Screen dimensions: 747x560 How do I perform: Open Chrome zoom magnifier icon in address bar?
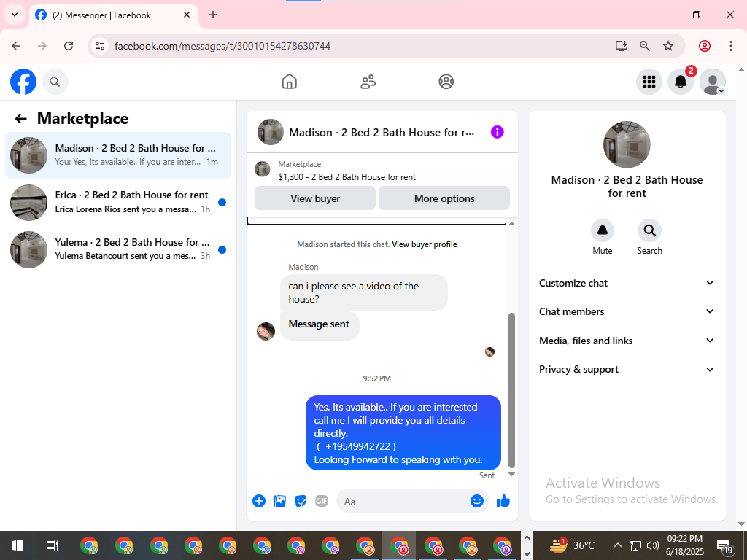(645, 46)
